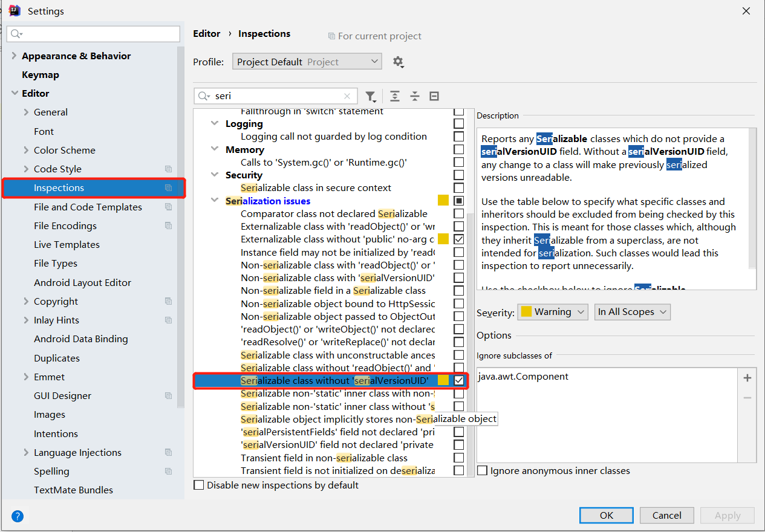Open the Profile 'Project Default' dropdown
The height and width of the screenshot is (532, 765).
[307, 62]
